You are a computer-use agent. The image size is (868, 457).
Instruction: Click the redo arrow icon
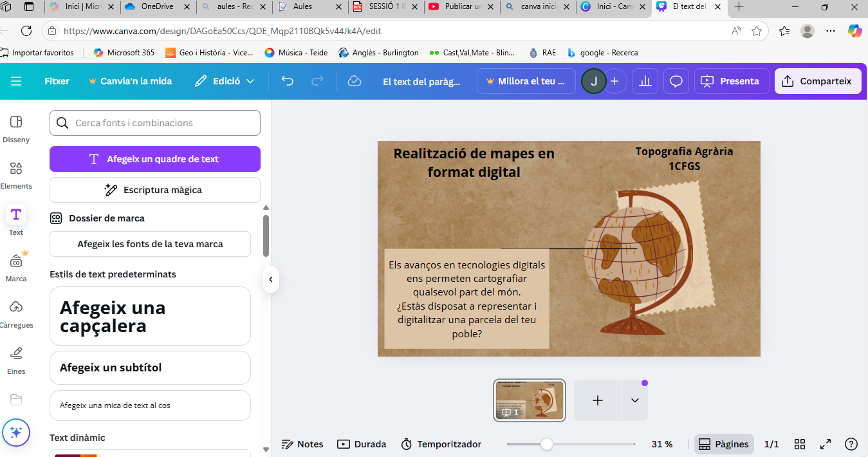click(317, 81)
